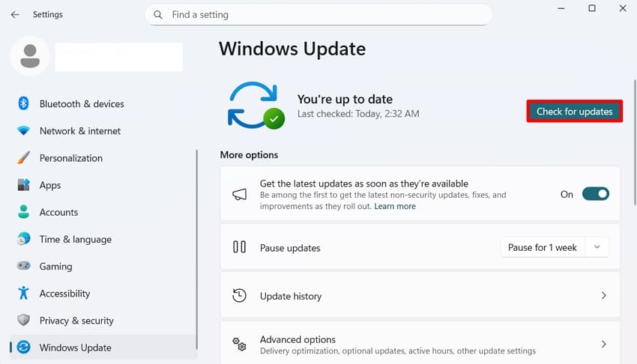The width and height of the screenshot is (637, 364).
Task: Click the Update history clock icon
Action: [239, 295]
